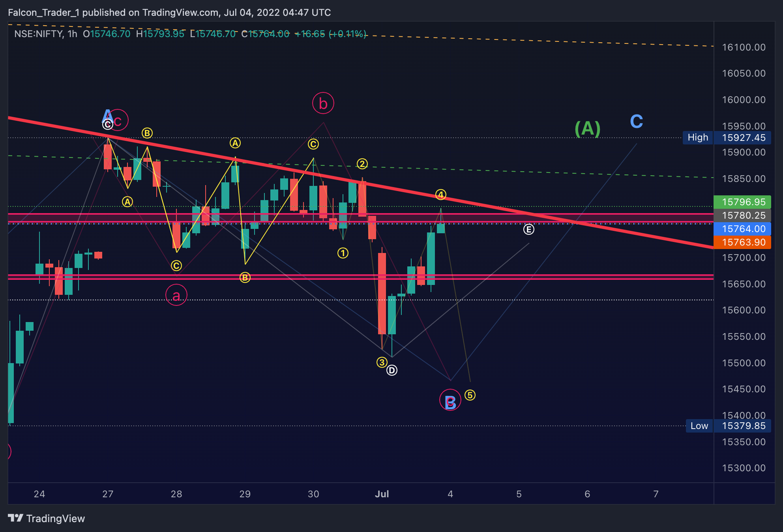783x532 pixels.
Task: Click the '6' date on time axis
Action: tap(587, 494)
